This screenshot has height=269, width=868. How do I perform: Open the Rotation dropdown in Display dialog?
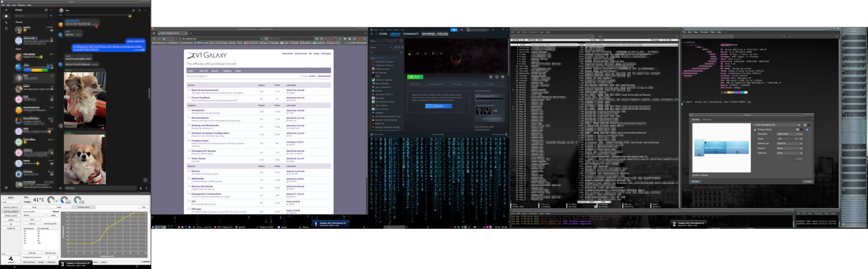[789, 148]
